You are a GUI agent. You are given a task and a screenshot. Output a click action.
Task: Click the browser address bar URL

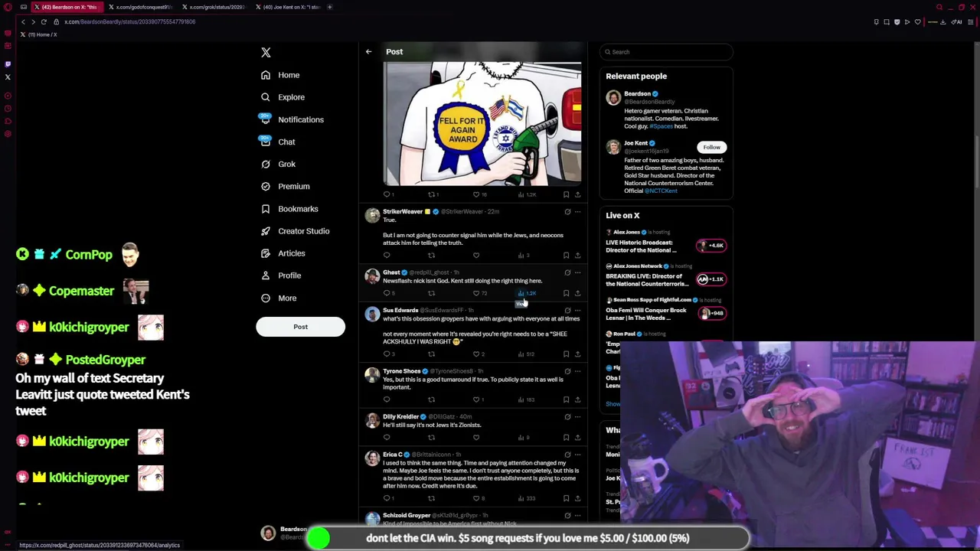[130, 21]
